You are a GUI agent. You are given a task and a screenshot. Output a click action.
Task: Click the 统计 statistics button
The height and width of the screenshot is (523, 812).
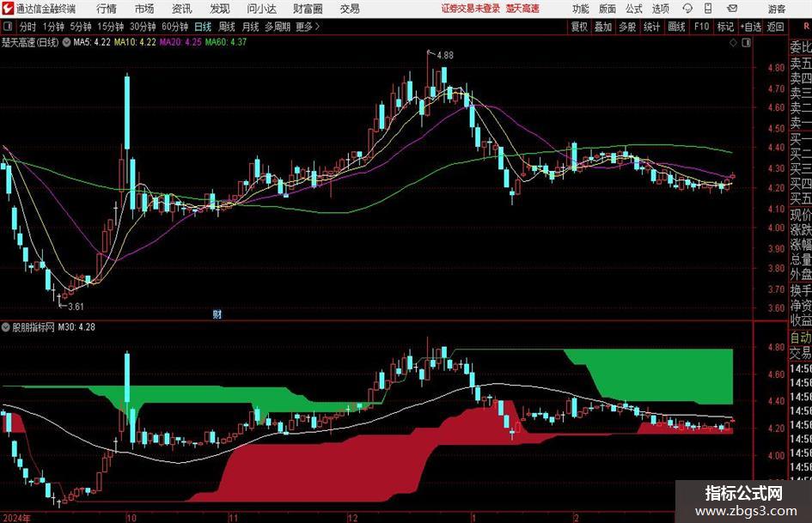point(651,27)
